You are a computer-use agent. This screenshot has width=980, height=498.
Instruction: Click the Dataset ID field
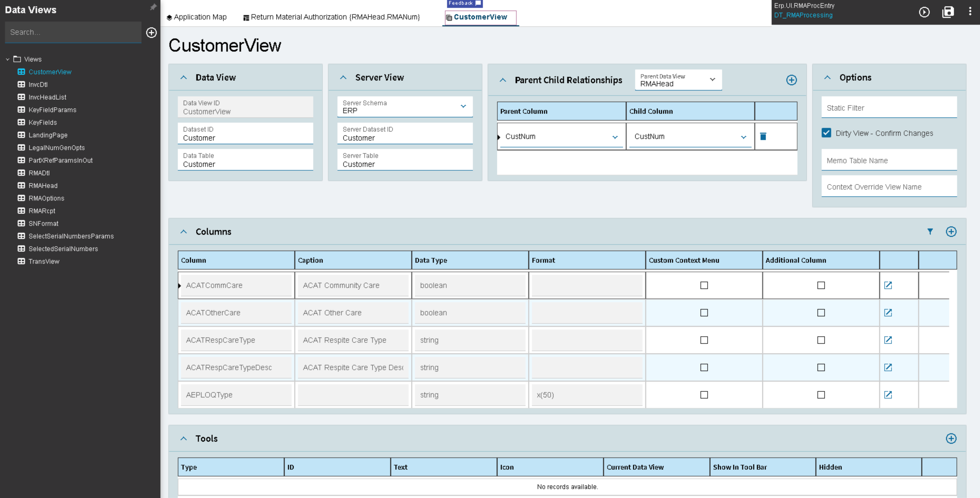[x=245, y=133]
